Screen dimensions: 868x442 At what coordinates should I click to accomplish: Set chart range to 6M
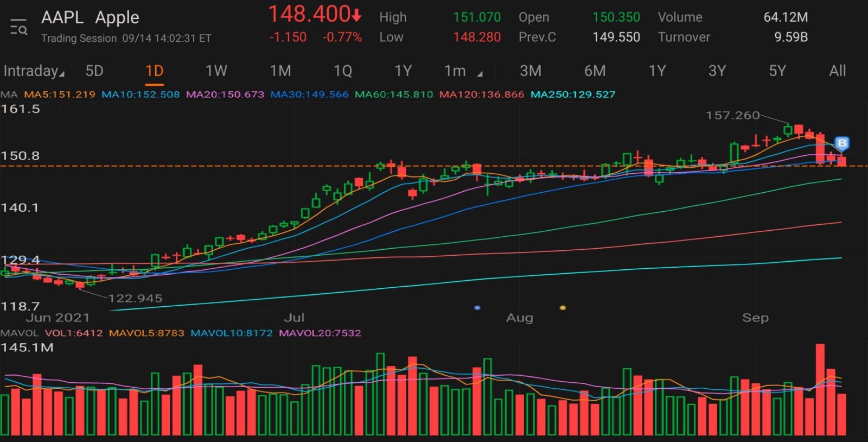[595, 71]
